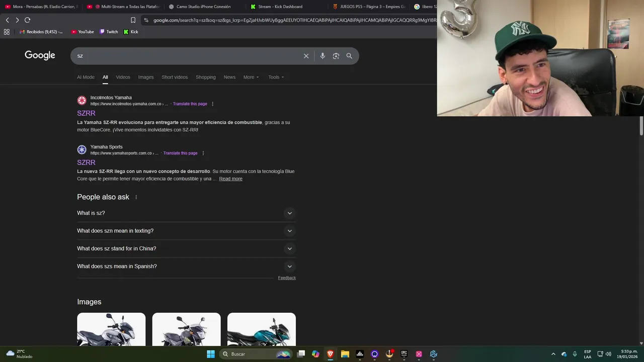Select the Images search tab
Viewport: 644px width, 362px height.
tap(146, 77)
